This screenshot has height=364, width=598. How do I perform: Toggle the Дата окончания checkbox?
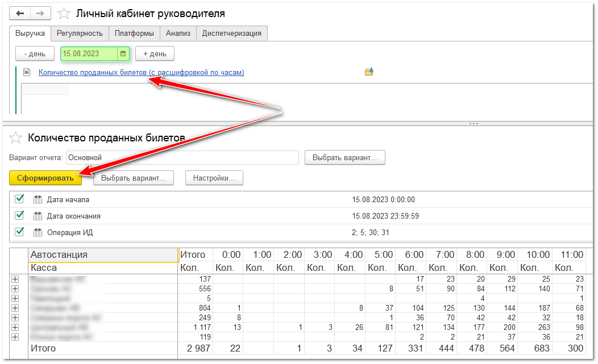coord(19,216)
